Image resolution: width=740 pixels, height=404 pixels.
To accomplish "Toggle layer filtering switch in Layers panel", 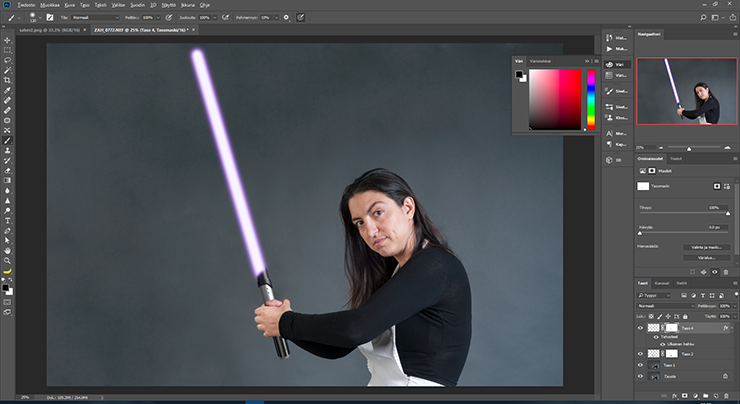I will click(736, 295).
